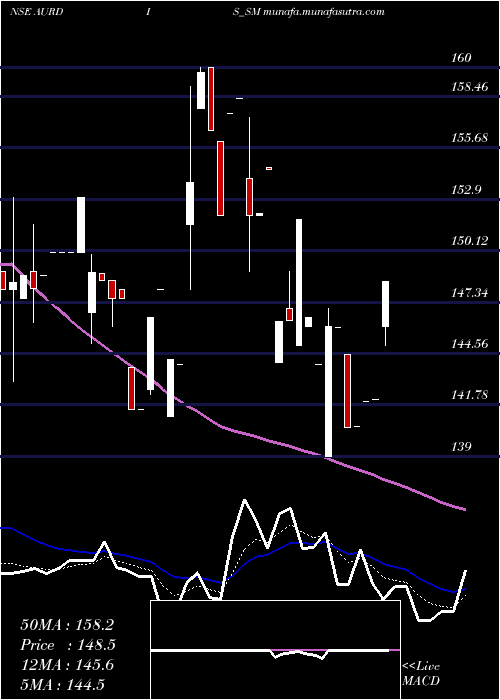Click the 144.56 price axis label

(x=470, y=344)
